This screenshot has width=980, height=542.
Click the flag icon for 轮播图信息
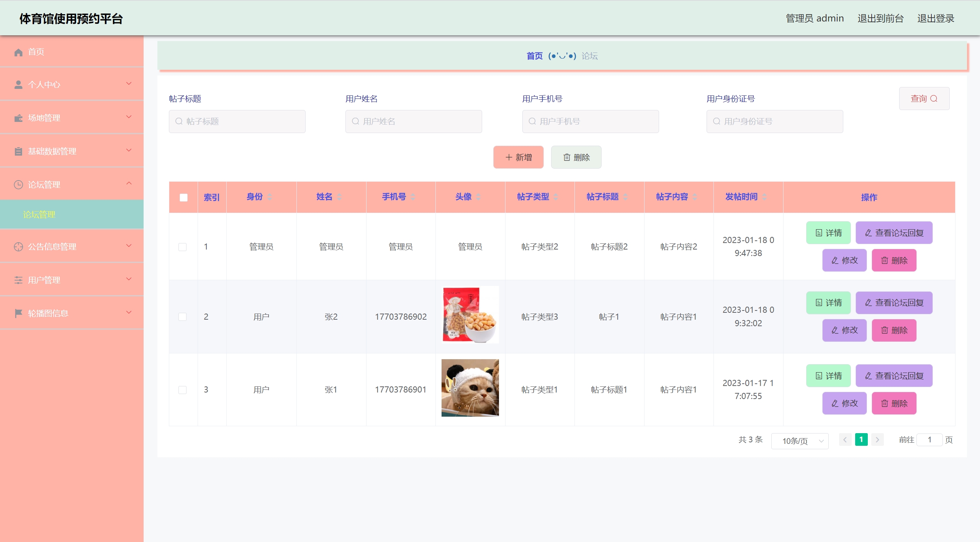(x=18, y=314)
